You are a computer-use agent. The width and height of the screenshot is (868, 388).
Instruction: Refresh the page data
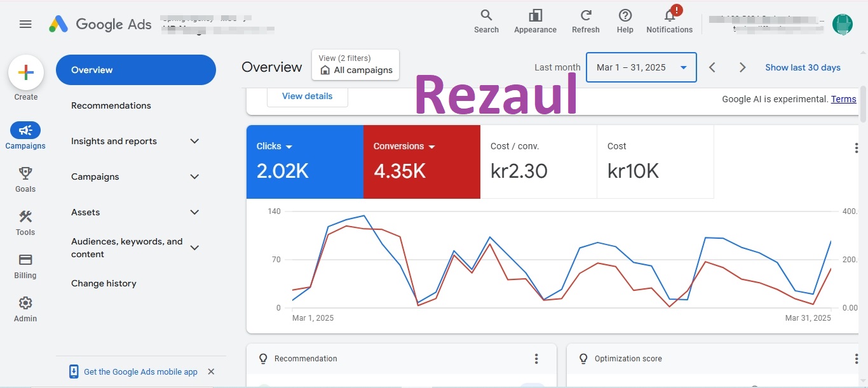[x=586, y=16]
